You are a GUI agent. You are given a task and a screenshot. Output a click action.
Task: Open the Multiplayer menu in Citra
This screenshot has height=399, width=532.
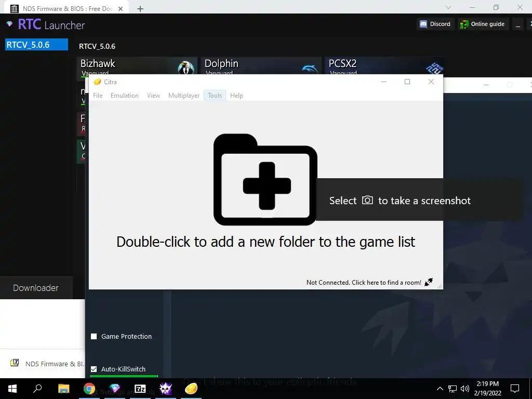(x=184, y=96)
